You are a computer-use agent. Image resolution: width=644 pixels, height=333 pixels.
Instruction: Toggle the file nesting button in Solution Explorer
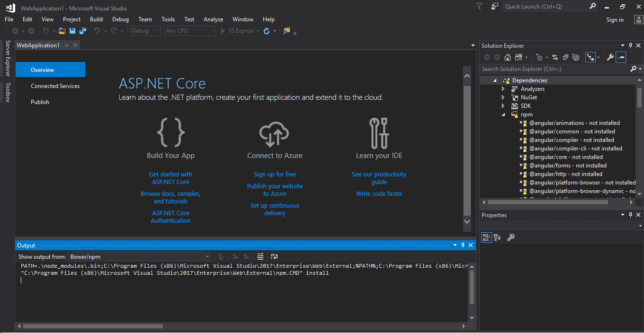pos(590,57)
